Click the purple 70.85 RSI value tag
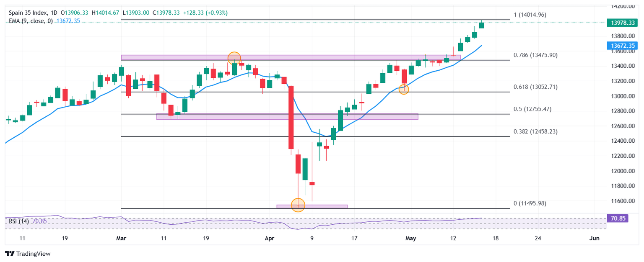 pos(617,218)
